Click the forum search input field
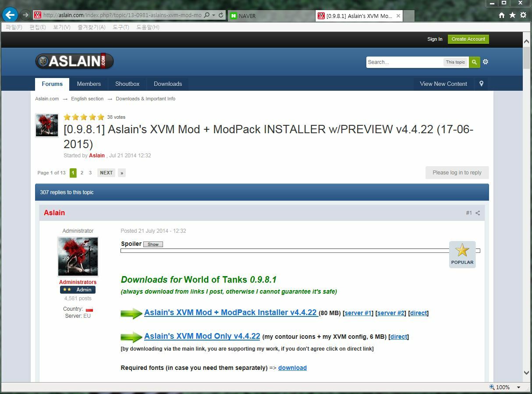This screenshot has height=394, width=532. tap(404, 62)
